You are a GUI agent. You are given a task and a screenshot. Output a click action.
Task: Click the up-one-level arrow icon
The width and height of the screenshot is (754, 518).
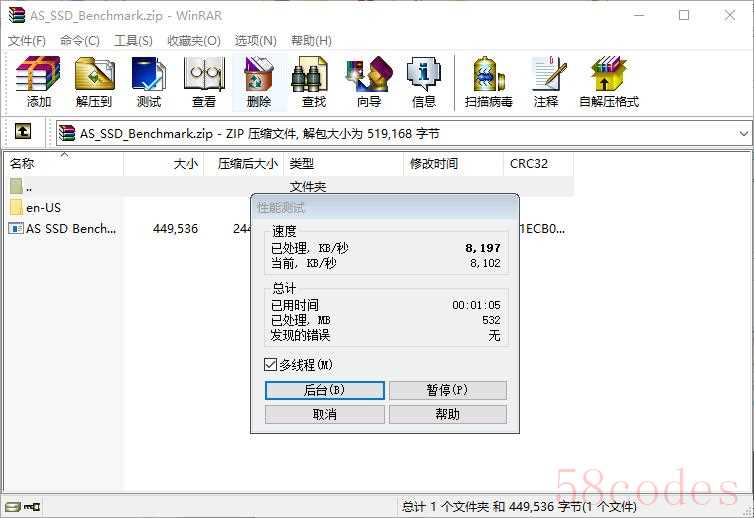(x=23, y=131)
